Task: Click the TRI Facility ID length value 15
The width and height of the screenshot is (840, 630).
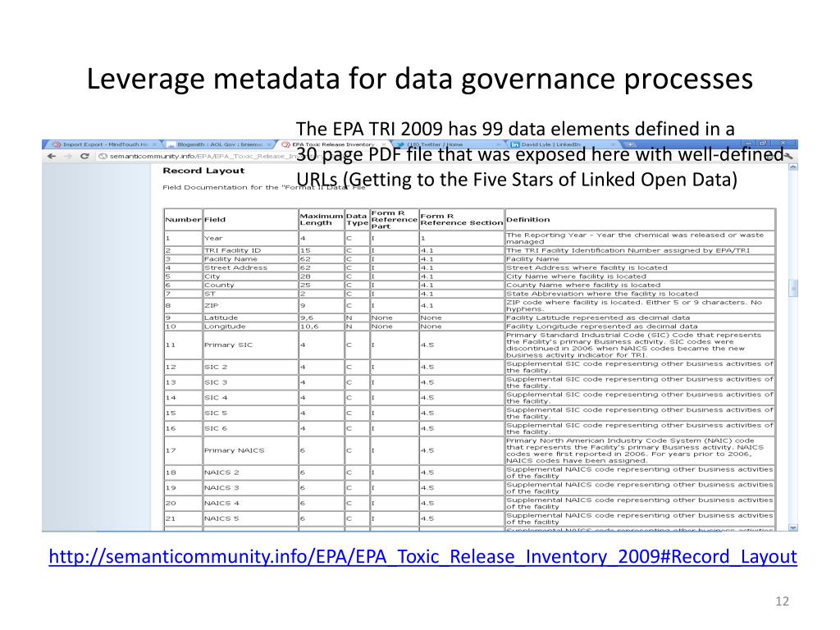Action: click(321, 251)
